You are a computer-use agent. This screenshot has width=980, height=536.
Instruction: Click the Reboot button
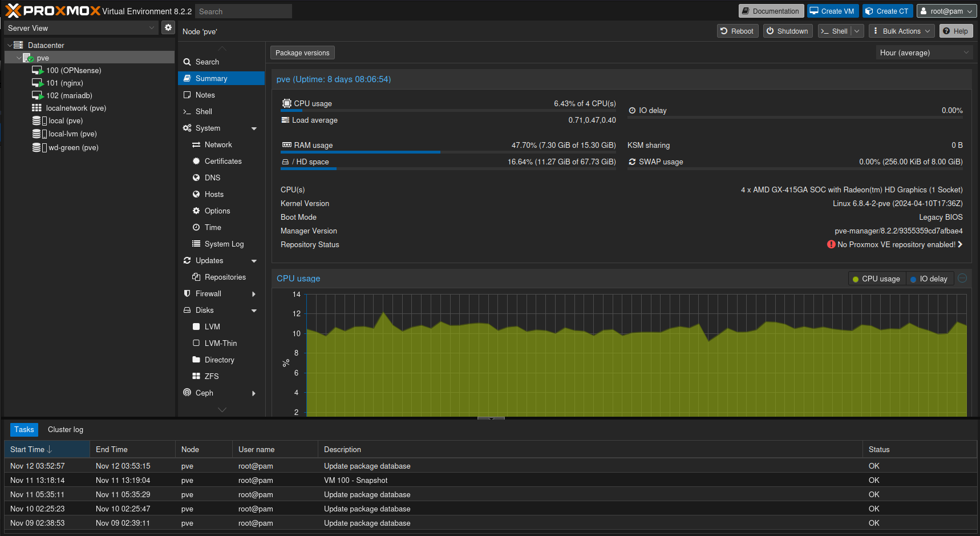click(737, 31)
